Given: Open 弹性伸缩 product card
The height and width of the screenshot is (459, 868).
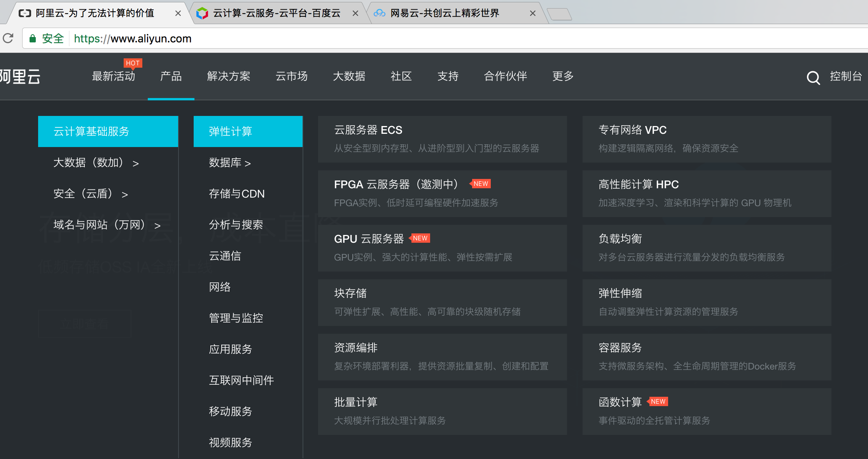Looking at the screenshot, I should (x=707, y=303).
